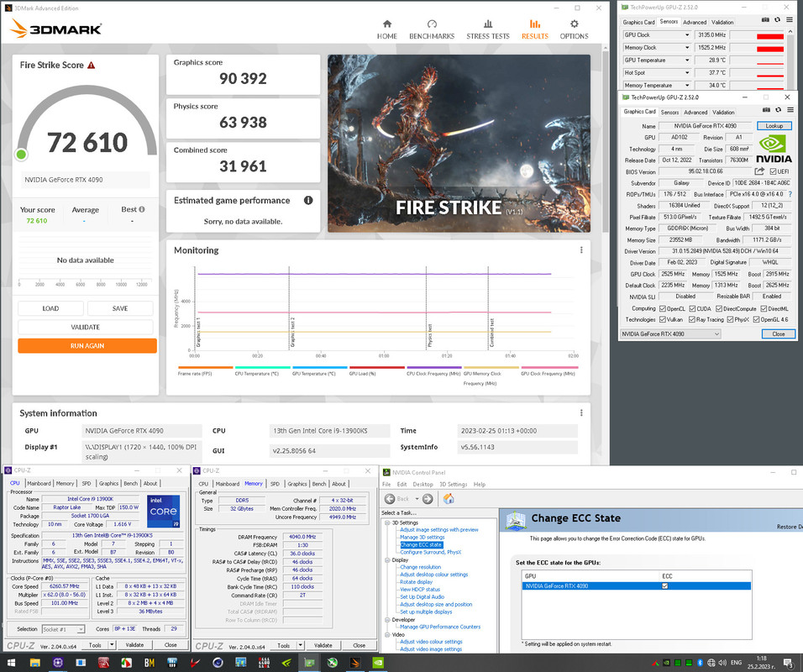803x672 pixels.
Task: Click screenshot camera icon in GPU-Z Sensors window
Action: [x=765, y=19]
